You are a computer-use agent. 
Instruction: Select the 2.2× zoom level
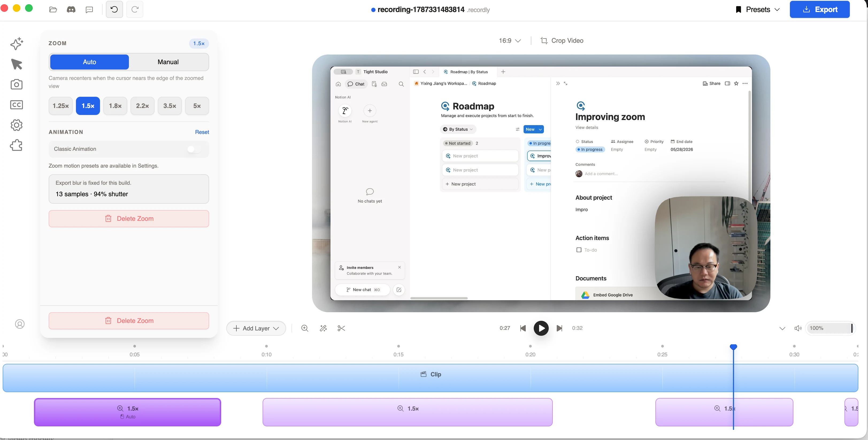point(143,106)
